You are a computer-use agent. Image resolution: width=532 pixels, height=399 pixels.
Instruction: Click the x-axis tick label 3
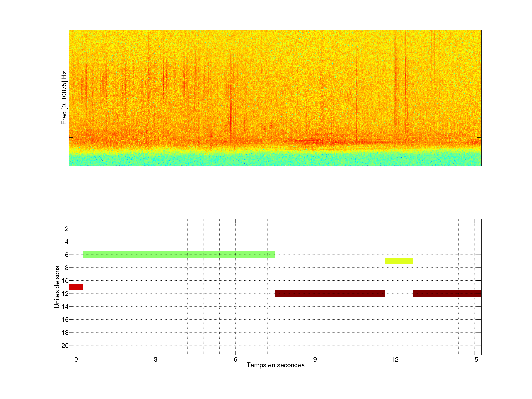pyautogui.click(x=156, y=359)
